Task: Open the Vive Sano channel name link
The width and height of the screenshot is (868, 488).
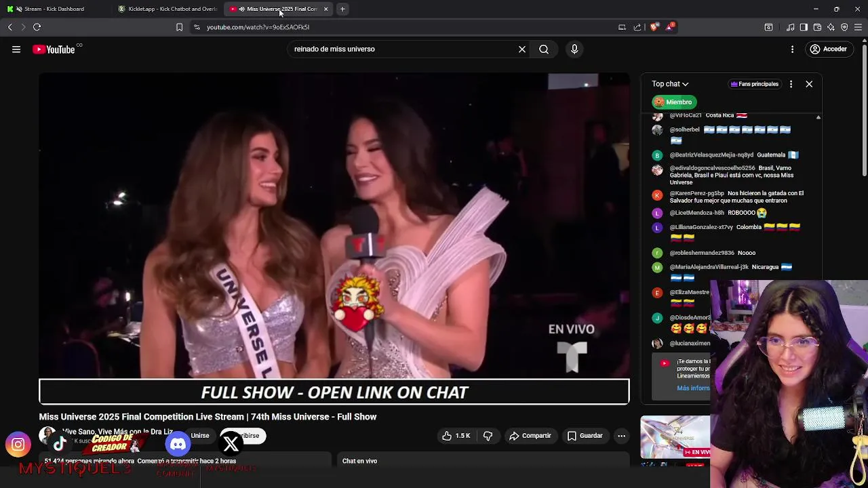Action: coord(117,432)
